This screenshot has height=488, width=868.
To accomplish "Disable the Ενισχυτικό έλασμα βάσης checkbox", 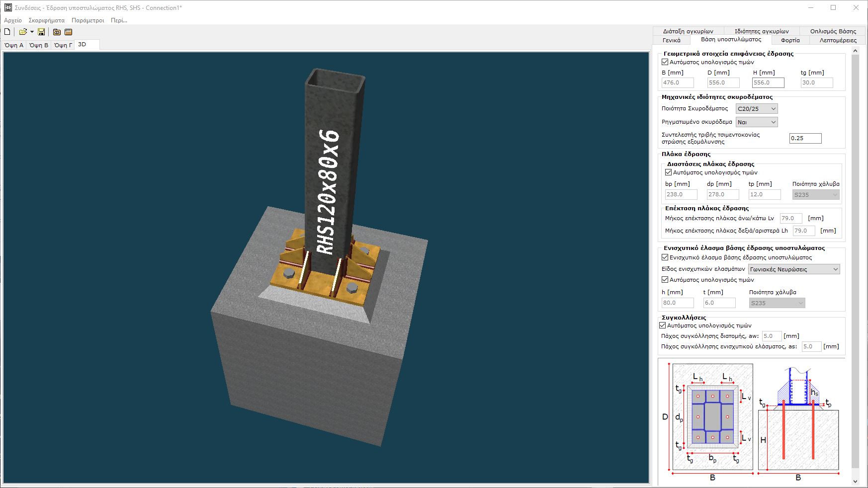I will point(665,257).
